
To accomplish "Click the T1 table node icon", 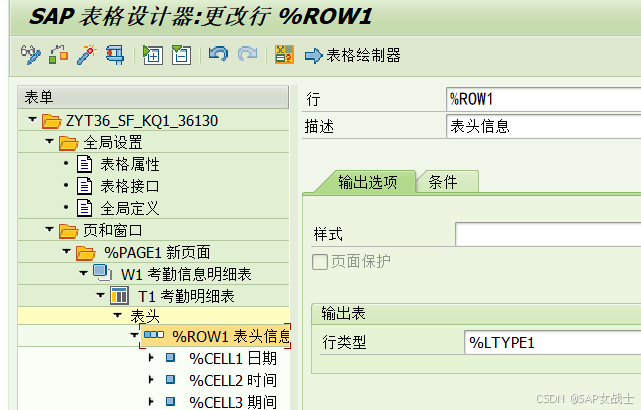I will pyautogui.click(x=119, y=295).
